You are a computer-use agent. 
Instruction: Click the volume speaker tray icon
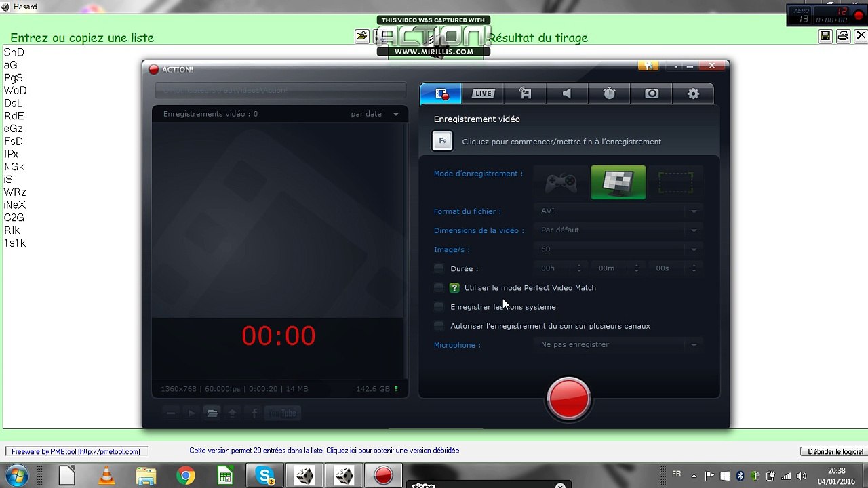click(802, 476)
